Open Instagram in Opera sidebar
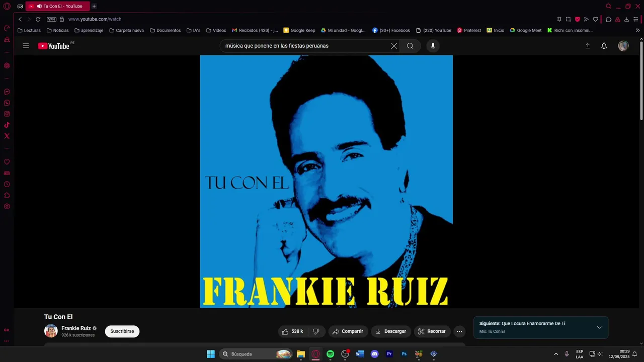The width and height of the screenshot is (644, 362). (7, 114)
